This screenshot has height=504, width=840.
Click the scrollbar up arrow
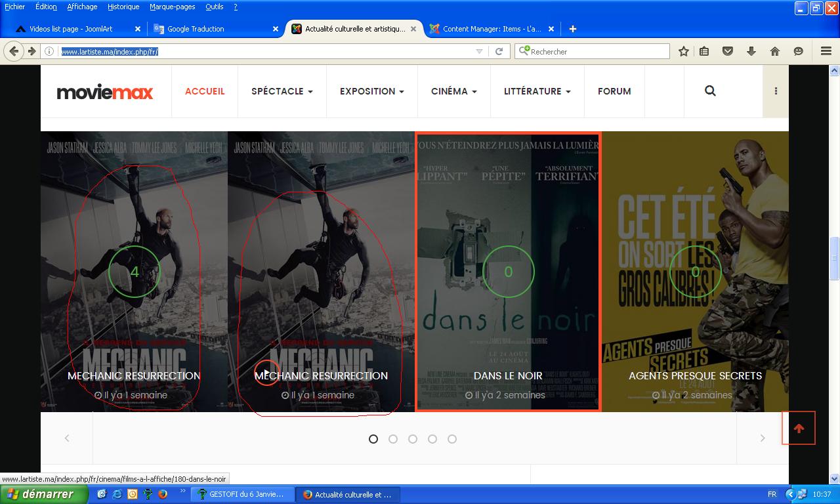pos(835,70)
